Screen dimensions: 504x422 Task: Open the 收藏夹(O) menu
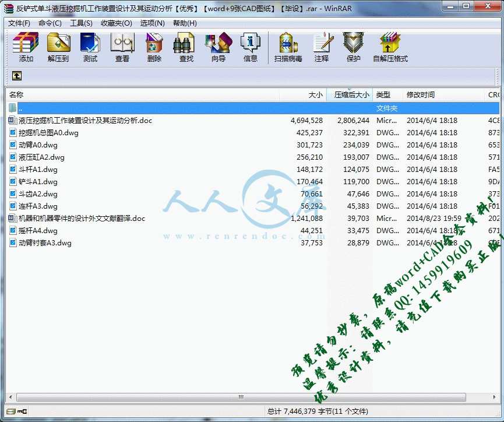tap(117, 23)
